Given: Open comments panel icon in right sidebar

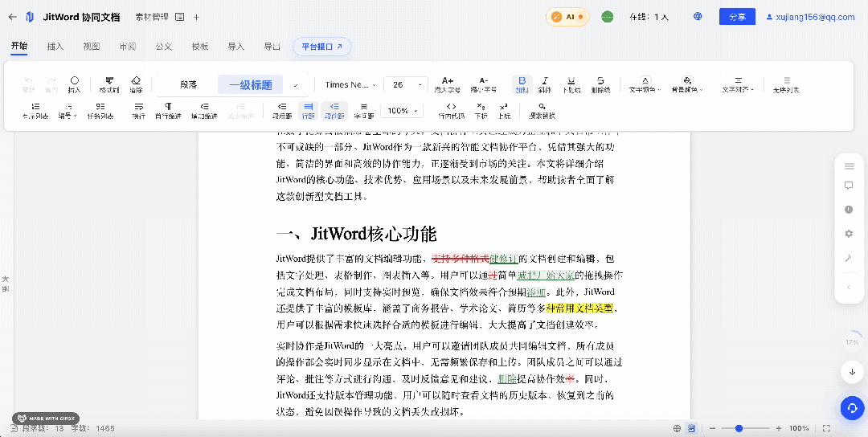Looking at the screenshot, I should point(849,186).
